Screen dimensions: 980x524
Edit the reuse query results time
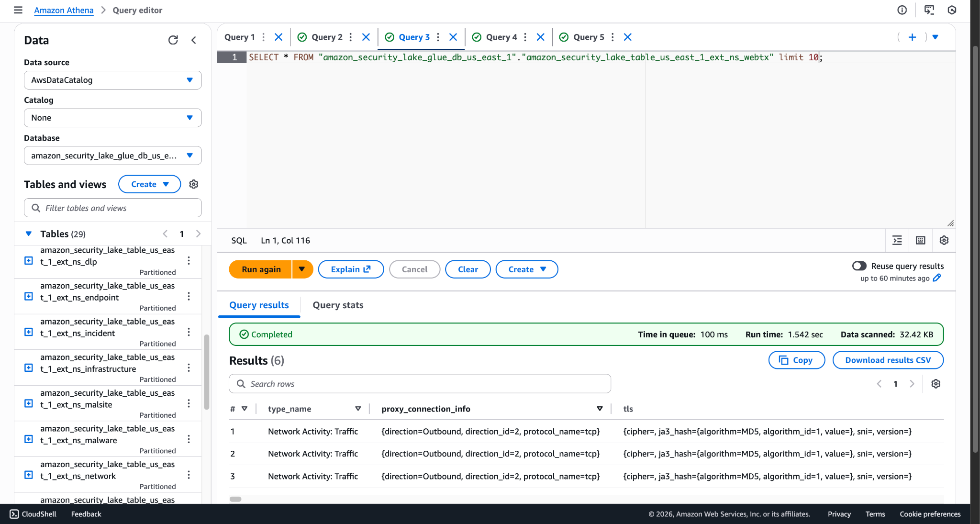[x=937, y=278]
